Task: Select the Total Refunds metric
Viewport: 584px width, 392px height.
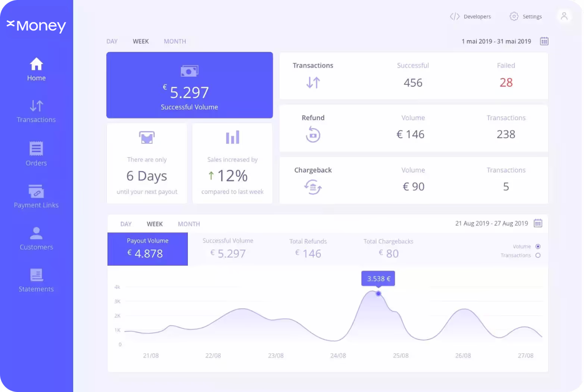Action: pos(308,249)
